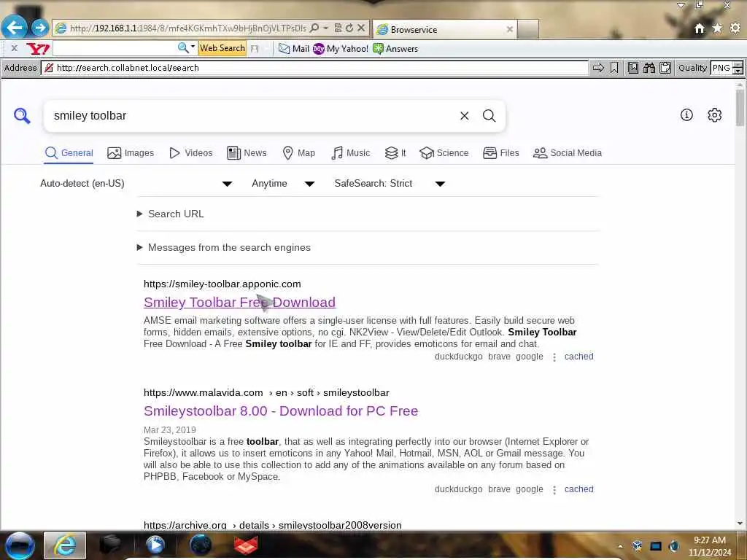Open the IE Home icon

click(700, 28)
